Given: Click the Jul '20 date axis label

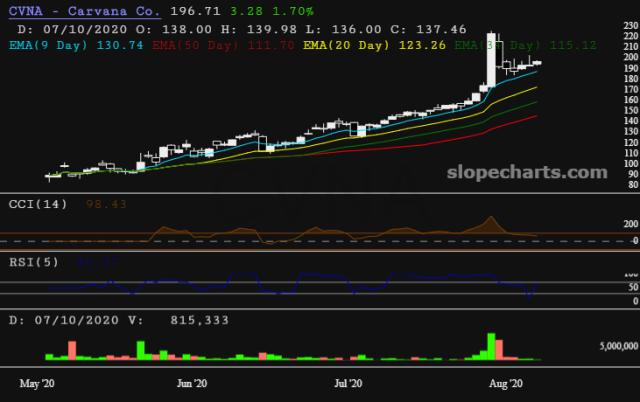Looking at the screenshot, I should (347, 383).
